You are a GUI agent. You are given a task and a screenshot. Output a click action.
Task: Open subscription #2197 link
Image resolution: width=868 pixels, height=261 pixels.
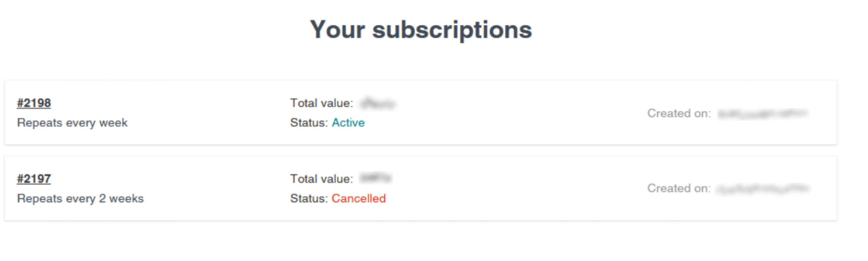click(34, 179)
